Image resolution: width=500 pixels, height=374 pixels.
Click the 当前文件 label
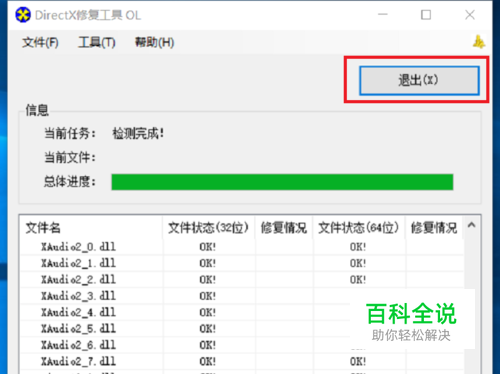click(x=70, y=157)
